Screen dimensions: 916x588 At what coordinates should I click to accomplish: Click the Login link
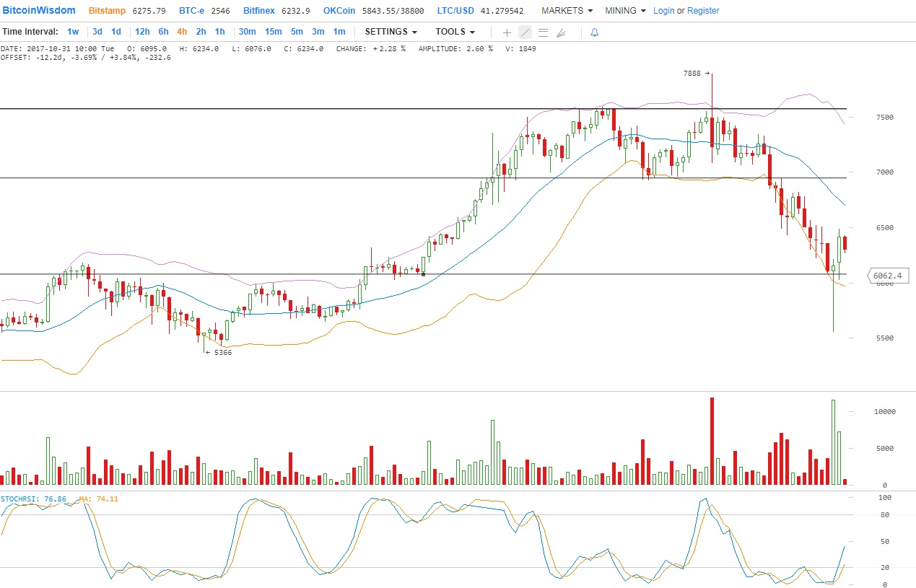pos(663,11)
